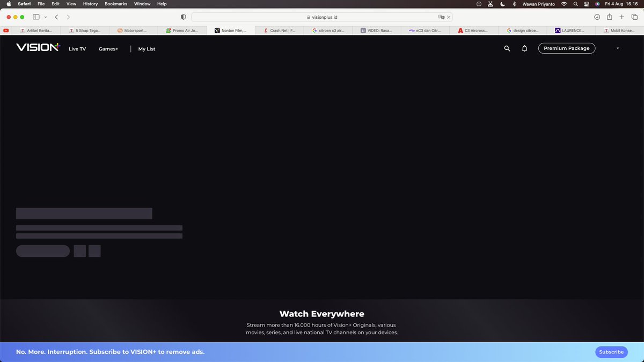Image resolution: width=644 pixels, height=362 pixels.
Task: Click the Premium Package button
Action: pyautogui.click(x=566, y=48)
